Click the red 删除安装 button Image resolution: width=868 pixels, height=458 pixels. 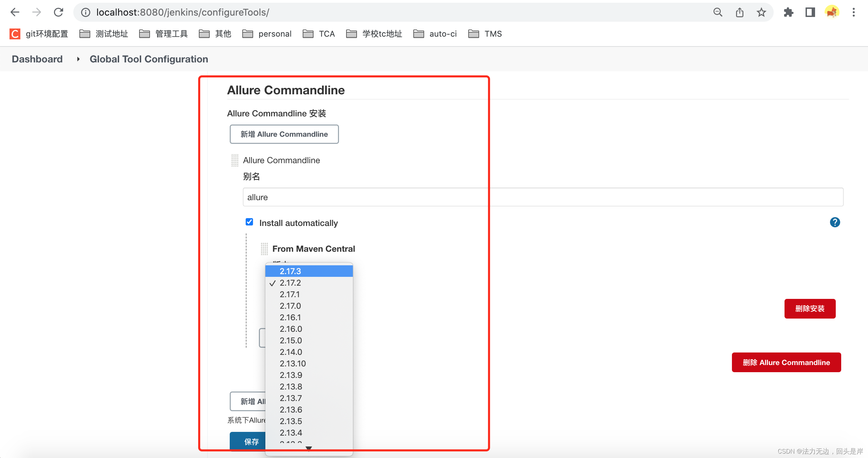810,309
